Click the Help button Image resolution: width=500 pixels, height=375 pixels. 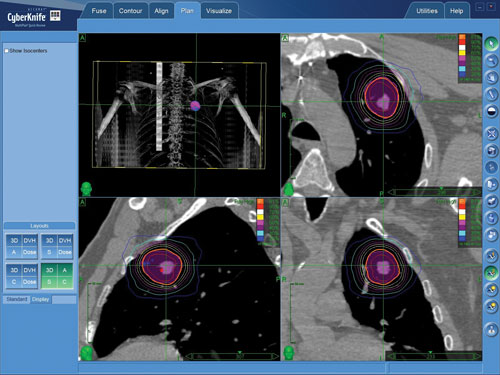(456, 11)
